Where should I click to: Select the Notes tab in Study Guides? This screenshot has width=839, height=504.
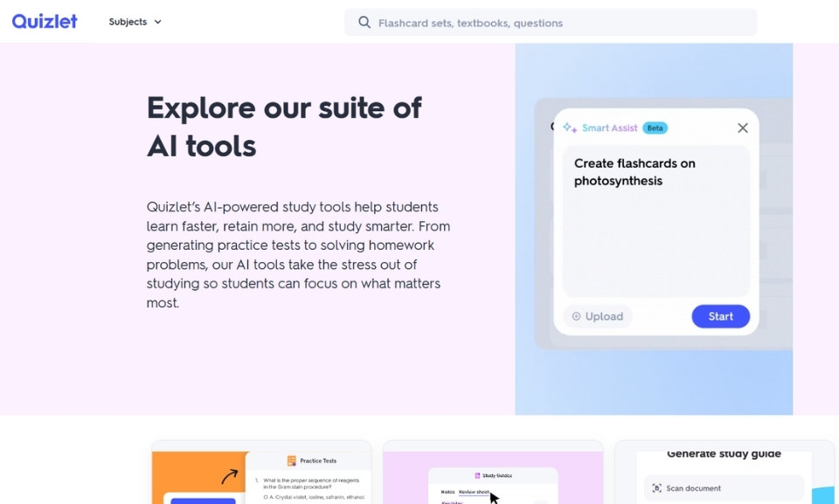coord(447,492)
